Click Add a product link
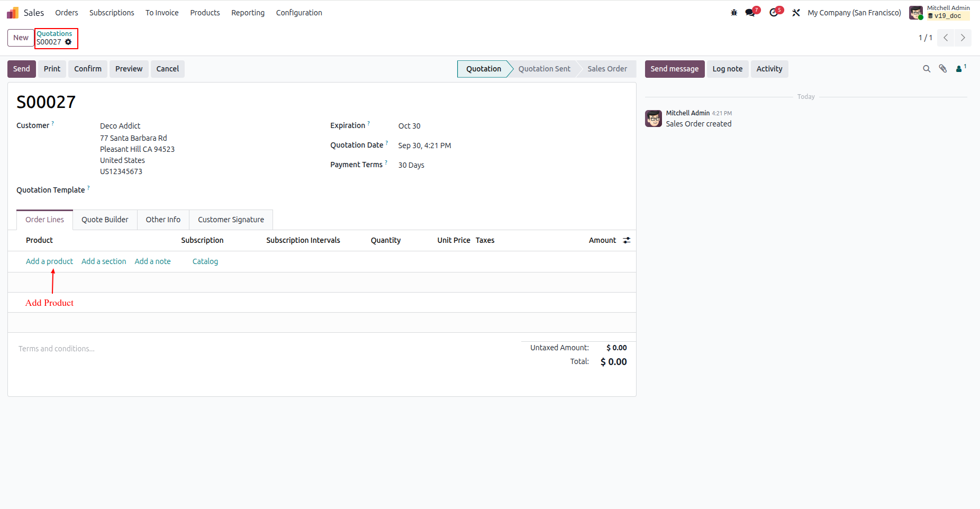Image resolution: width=980 pixels, height=509 pixels. (49, 261)
